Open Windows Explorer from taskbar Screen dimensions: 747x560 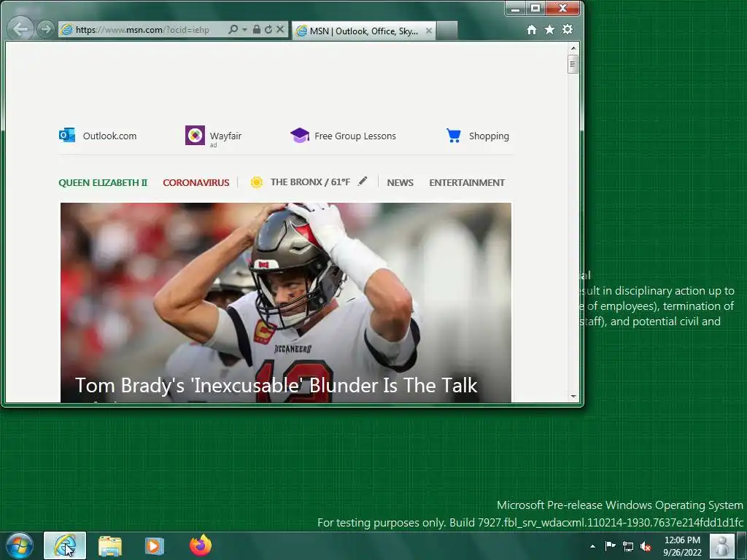pyautogui.click(x=110, y=545)
